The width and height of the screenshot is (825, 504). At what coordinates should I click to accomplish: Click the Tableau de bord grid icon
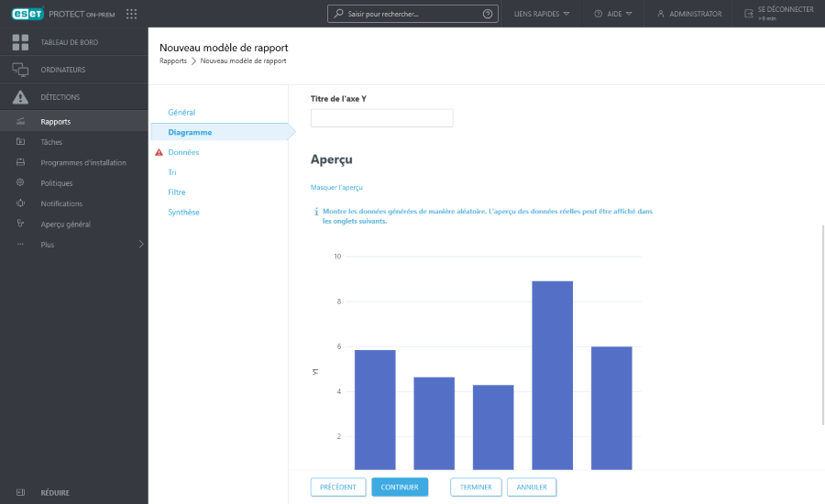click(x=20, y=42)
